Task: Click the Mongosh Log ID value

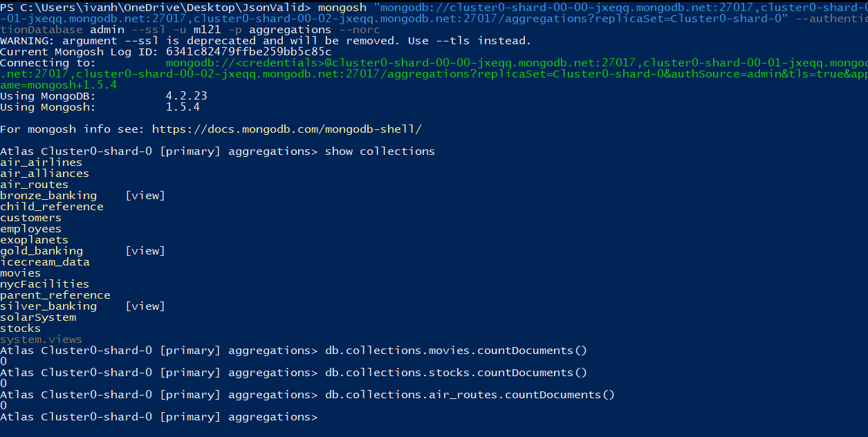Action: click(248, 52)
